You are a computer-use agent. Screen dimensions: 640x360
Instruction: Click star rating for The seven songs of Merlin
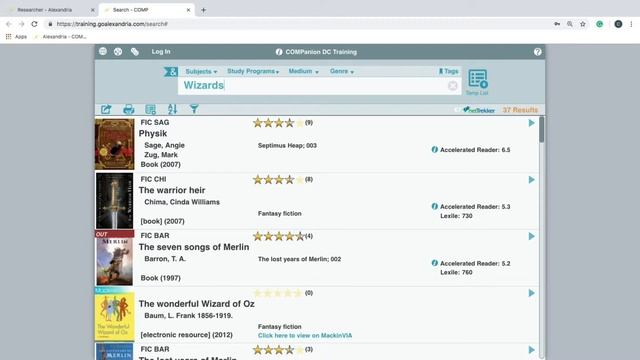278,236
